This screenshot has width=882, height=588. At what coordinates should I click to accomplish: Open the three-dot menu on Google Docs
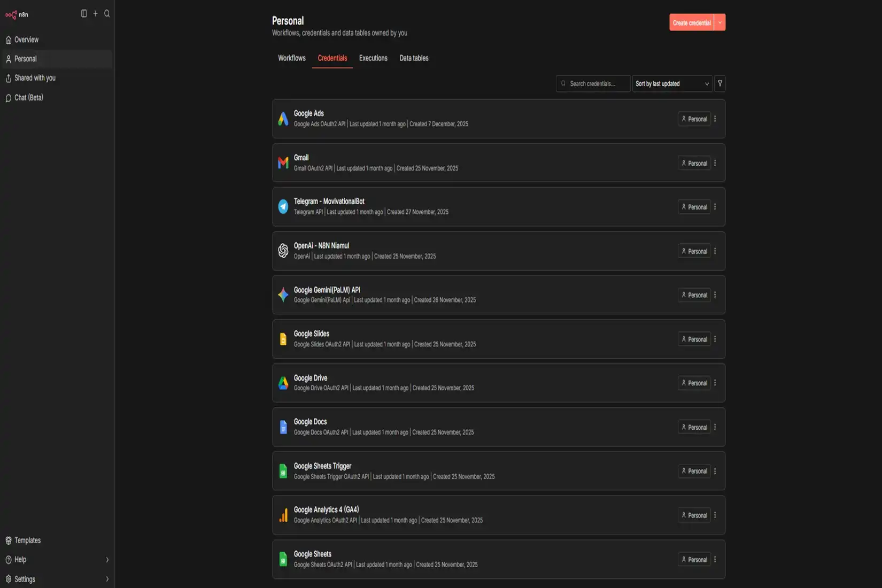pyautogui.click(x=715, y=427)
